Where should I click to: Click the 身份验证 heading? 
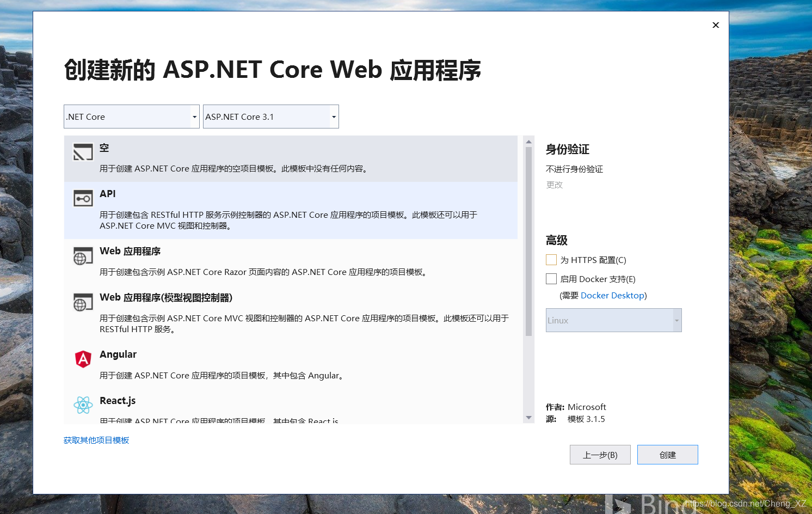[568, 149]
